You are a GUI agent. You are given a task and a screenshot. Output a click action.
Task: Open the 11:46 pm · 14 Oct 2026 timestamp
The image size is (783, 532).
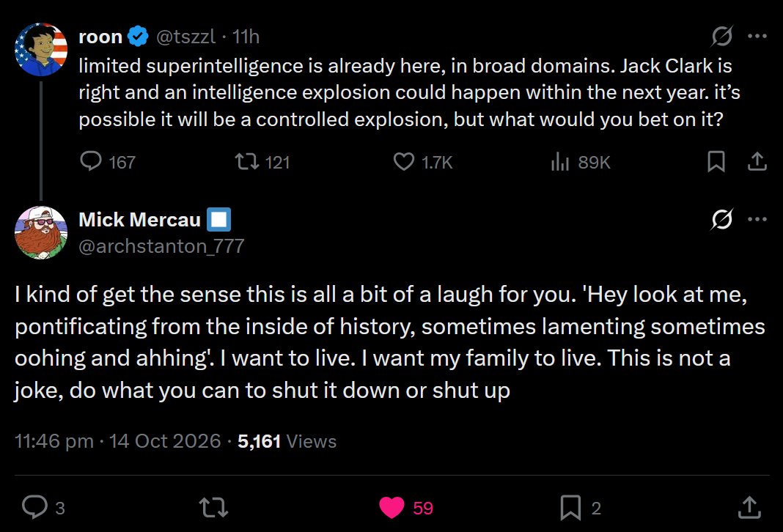[x=117, y=441]
